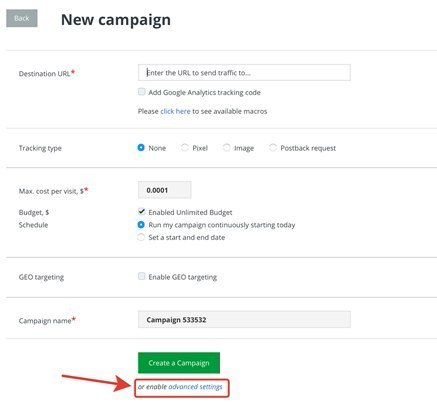Open the 'click here' macros link

(175, 111)
